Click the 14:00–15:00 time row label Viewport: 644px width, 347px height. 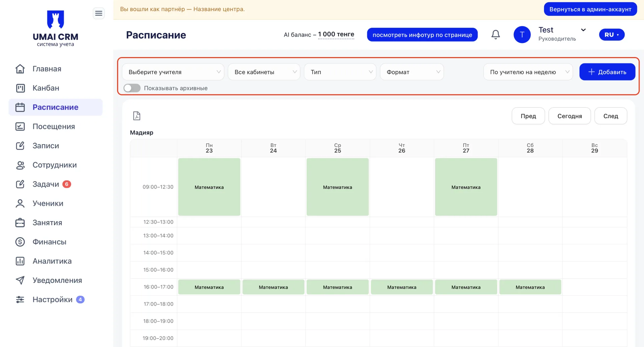[158, 253]
